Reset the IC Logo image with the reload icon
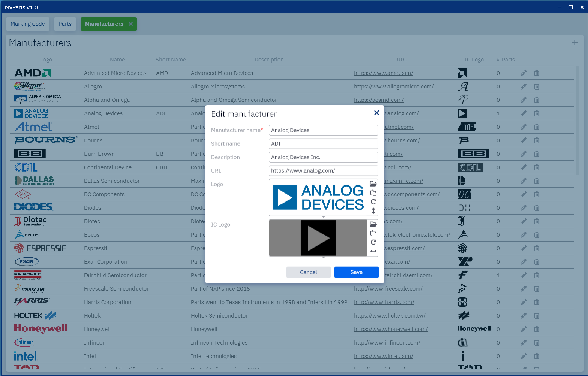 (373, 242)
